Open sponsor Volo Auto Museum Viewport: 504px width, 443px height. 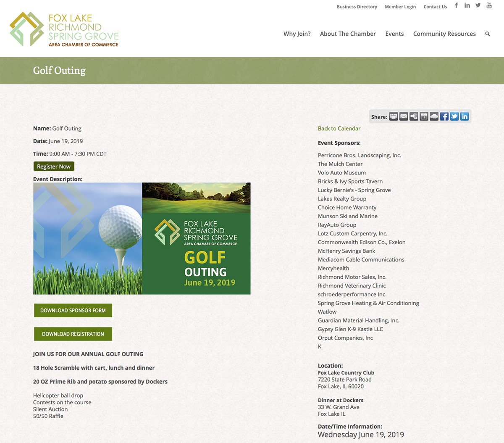342,173
